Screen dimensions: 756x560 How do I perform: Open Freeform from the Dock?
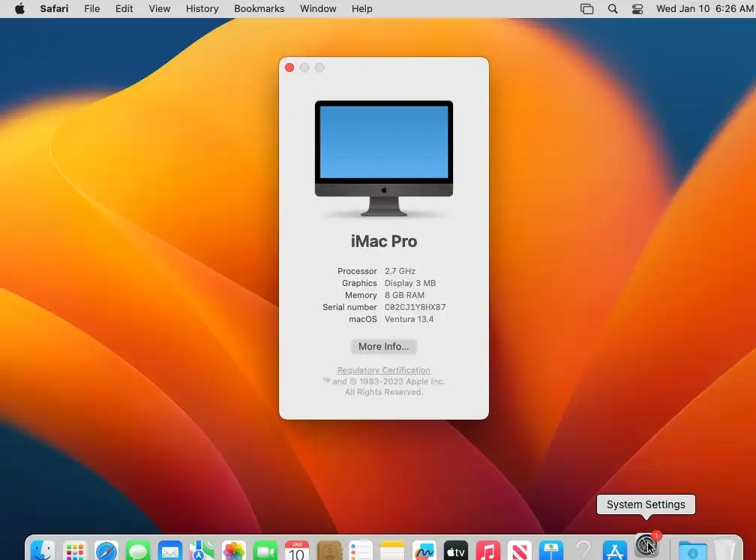[424, 551]
